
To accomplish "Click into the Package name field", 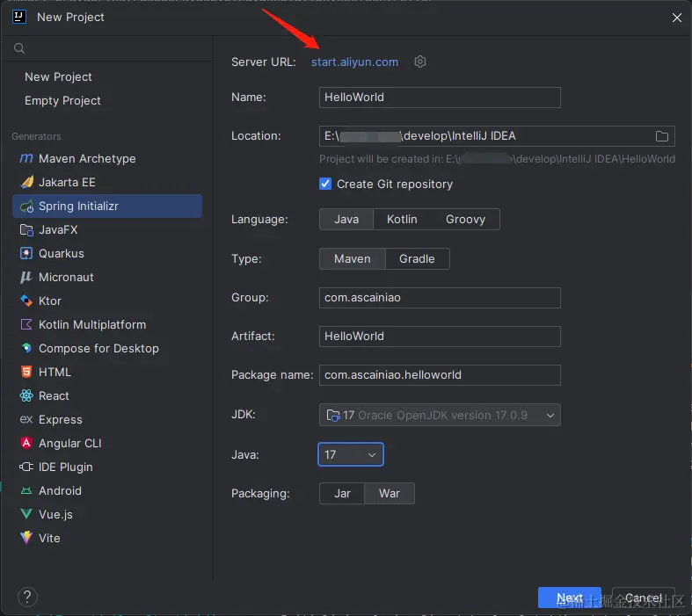I will click(x=440, y=375).
